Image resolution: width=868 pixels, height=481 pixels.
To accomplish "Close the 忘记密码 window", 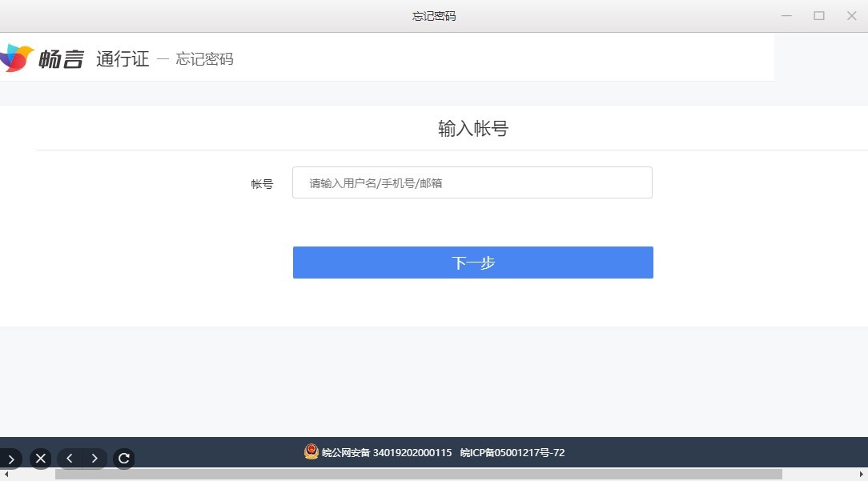I will coord(851,16).
